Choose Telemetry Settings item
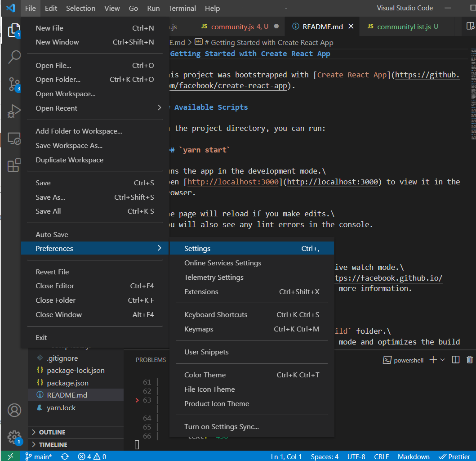The height and width of the screenshot is (461, 476). (x=252, y=277)
